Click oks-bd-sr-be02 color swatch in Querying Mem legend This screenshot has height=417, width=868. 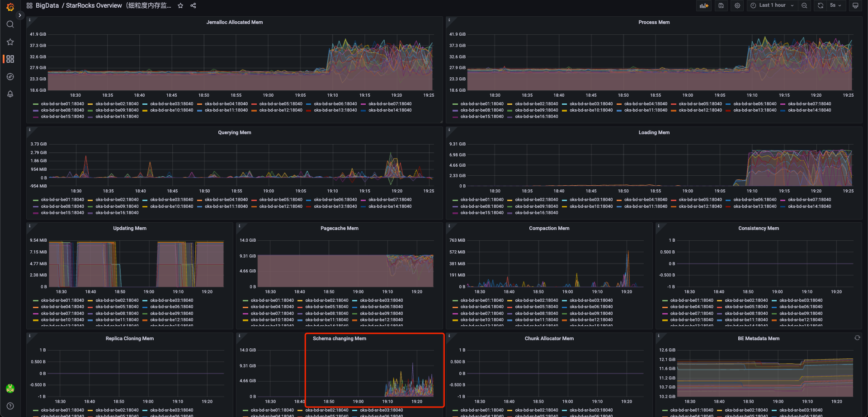[90, 200]
